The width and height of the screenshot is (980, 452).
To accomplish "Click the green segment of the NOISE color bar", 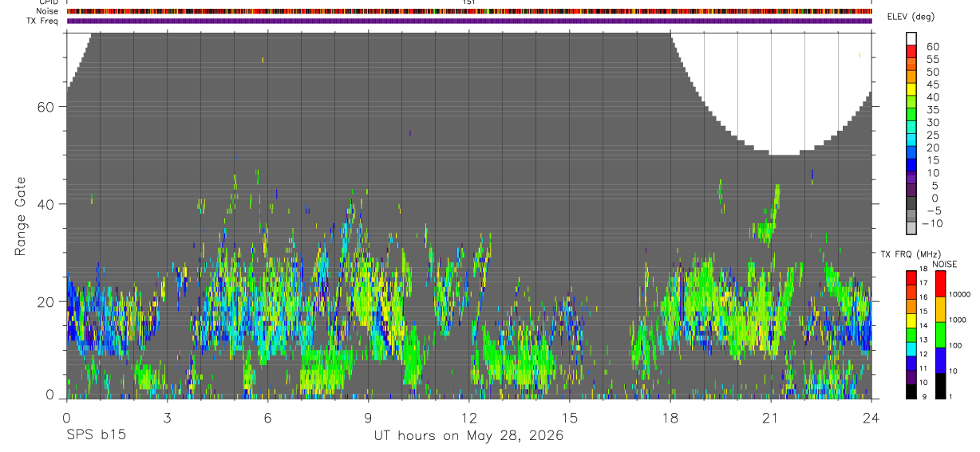I will point(940,335).
